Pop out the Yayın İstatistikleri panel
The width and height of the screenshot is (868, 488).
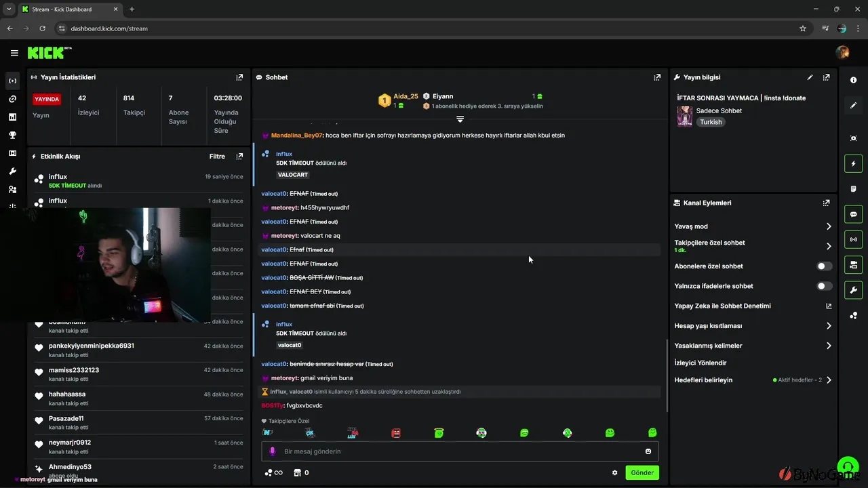tap(239, 77)
